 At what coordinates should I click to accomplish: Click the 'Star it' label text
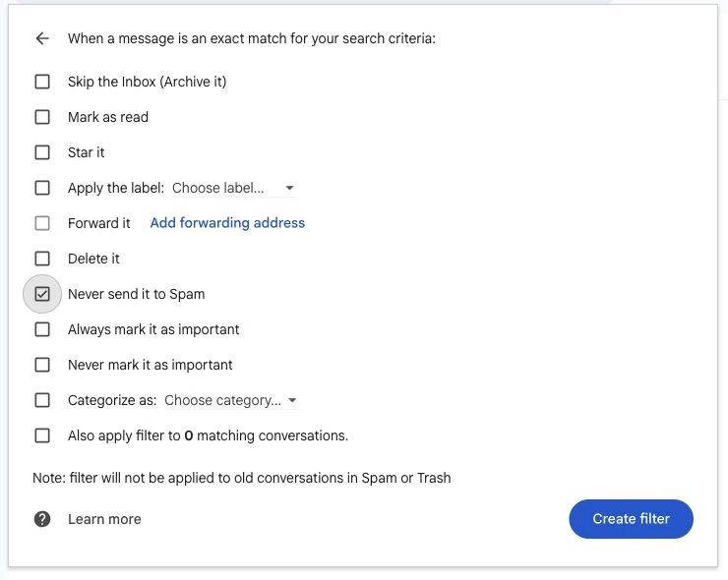click(x=86, y=152)
